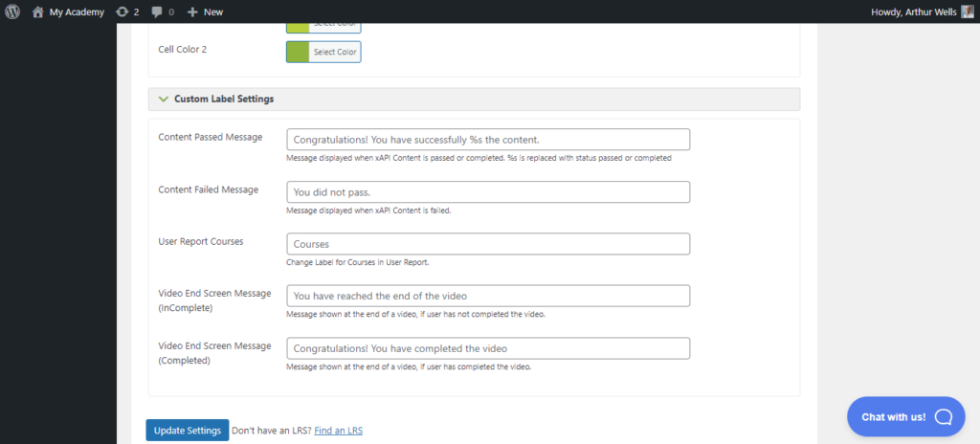980x444 pixels.
Task: Click the plus New icon
Action: pyautogui.click(x=192, y=11)
